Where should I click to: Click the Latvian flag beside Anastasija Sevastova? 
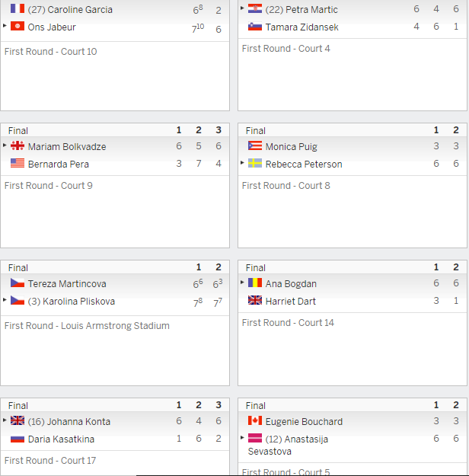pos(255,438)
